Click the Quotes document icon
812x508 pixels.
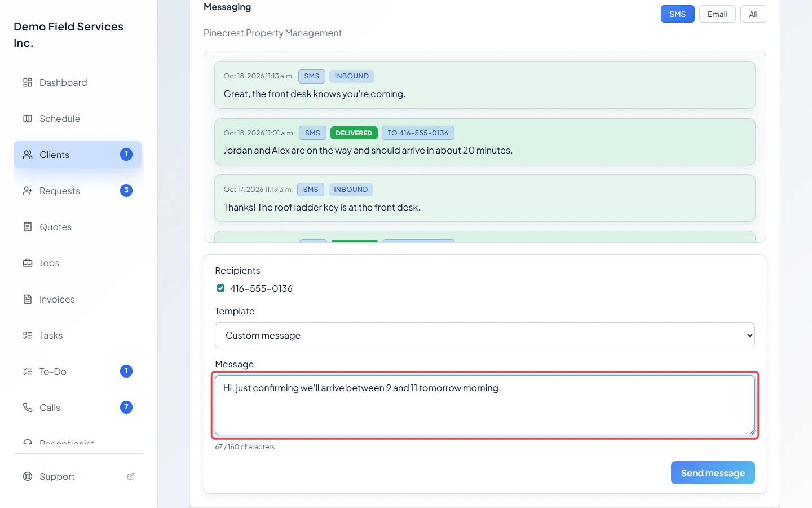tap(28, 227)
